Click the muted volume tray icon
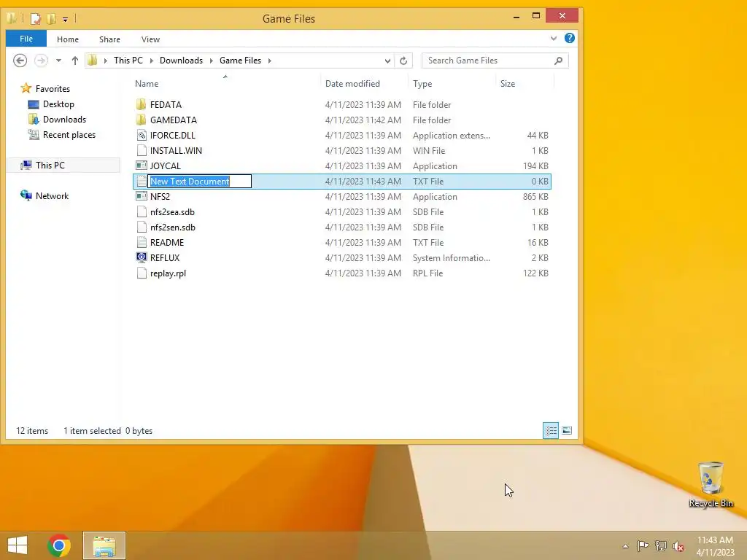Screen dimensions: 747x560 click(x=678, y=546)
